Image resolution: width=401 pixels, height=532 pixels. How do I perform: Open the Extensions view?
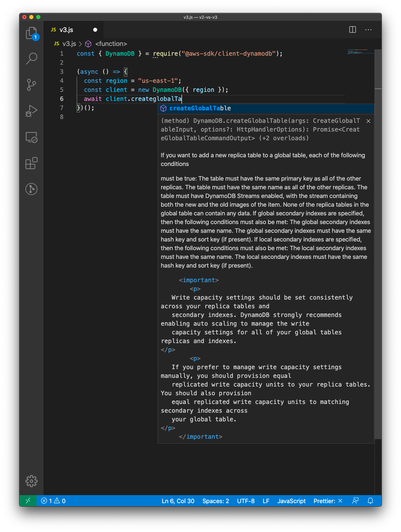[31, 163]
